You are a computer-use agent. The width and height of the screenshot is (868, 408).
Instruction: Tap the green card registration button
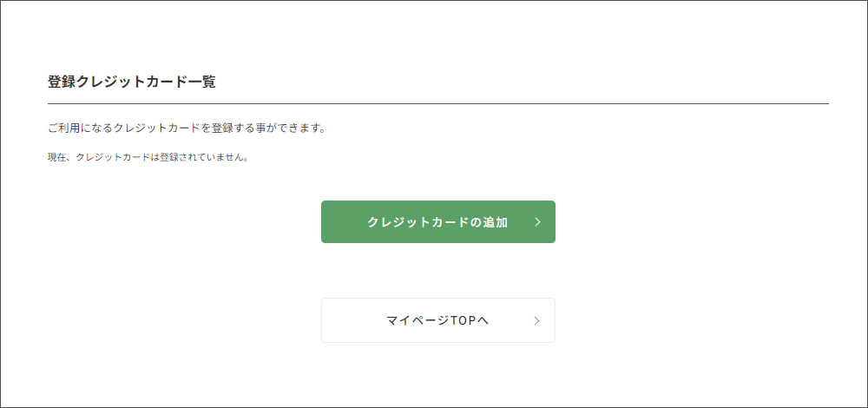coord(437,222)
